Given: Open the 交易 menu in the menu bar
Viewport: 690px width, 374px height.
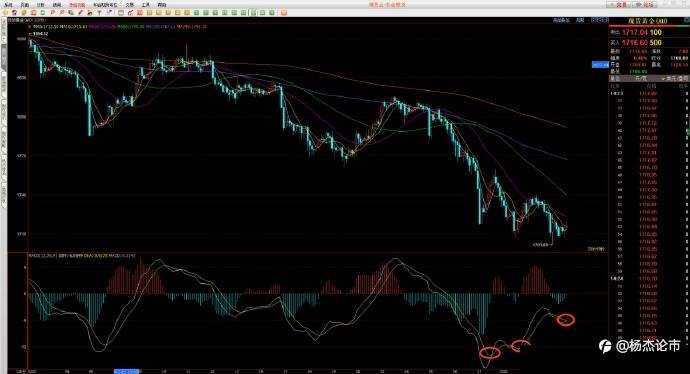Looking at the screenshot, I should [129, 5].
